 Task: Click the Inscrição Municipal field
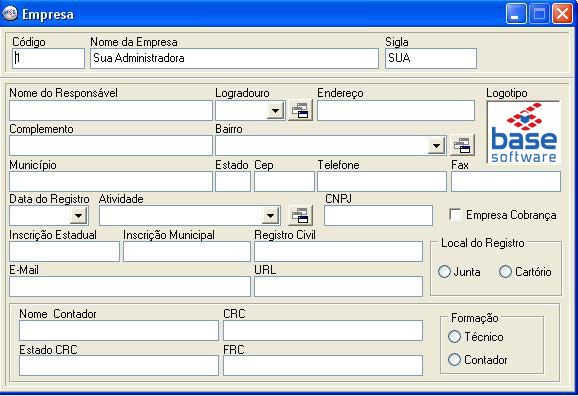pos(187,251)
